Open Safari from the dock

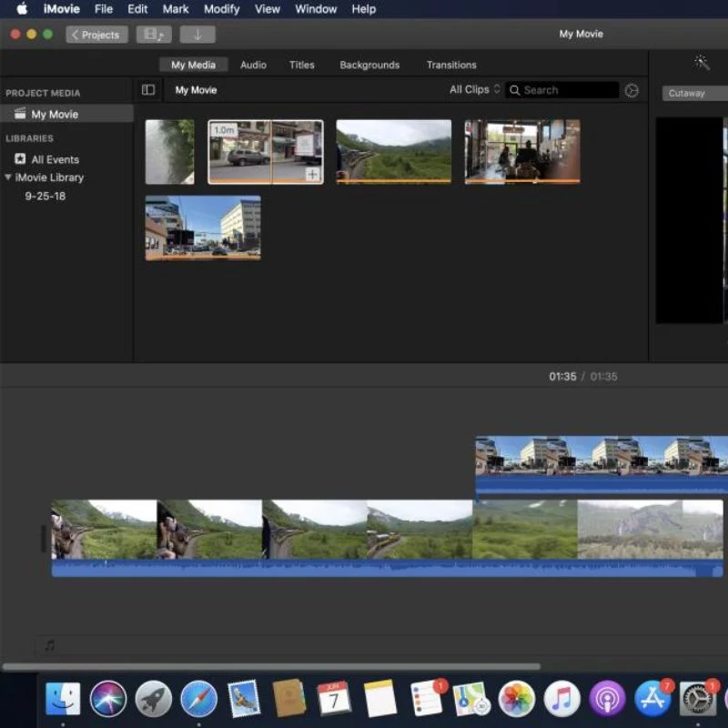(198, 699)
